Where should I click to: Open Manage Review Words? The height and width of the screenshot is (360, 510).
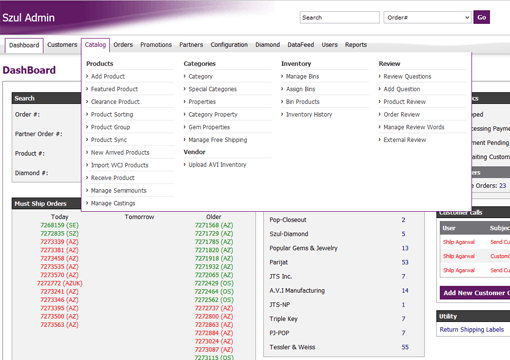414,127
